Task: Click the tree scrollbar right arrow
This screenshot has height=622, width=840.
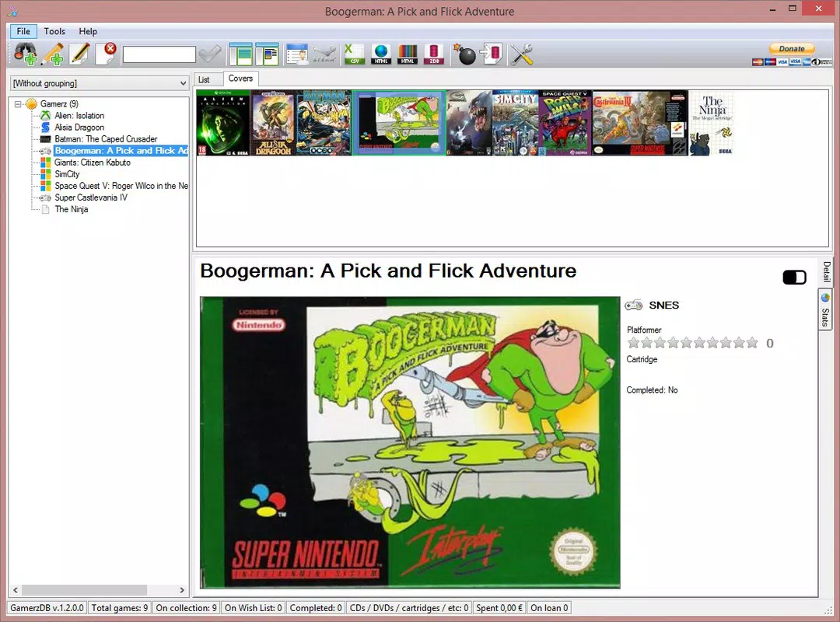Action: [x=181, y=590]
